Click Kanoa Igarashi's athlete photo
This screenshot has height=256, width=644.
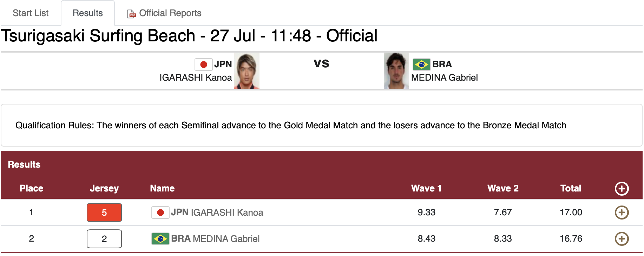[x=247, y=71]
